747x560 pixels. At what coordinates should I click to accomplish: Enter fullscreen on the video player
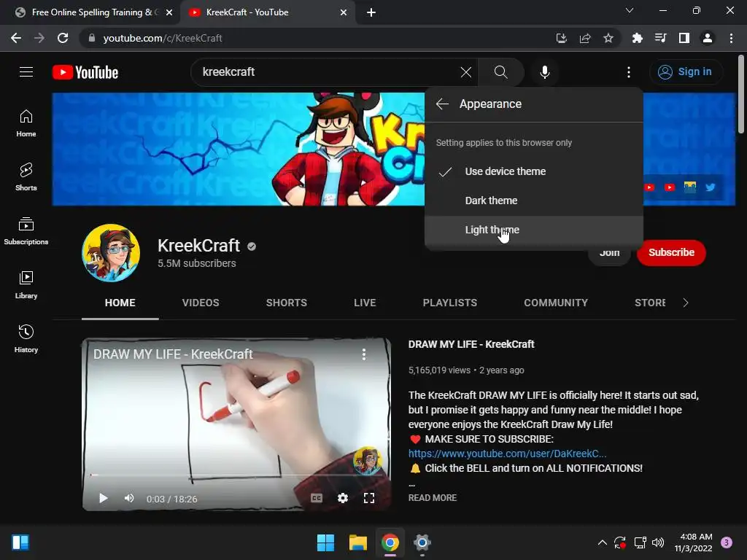click(368, 498)
